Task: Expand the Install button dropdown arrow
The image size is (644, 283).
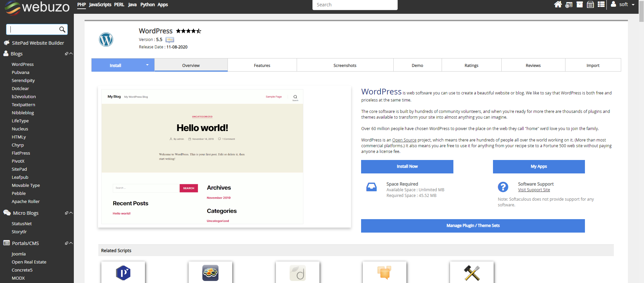Action: click(x=147, y=65)
